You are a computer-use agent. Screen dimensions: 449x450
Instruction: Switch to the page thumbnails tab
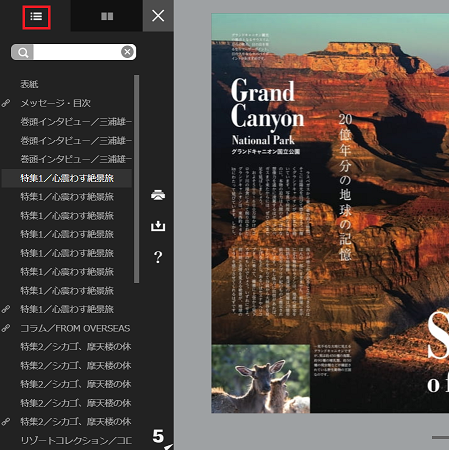pos(107,16)
